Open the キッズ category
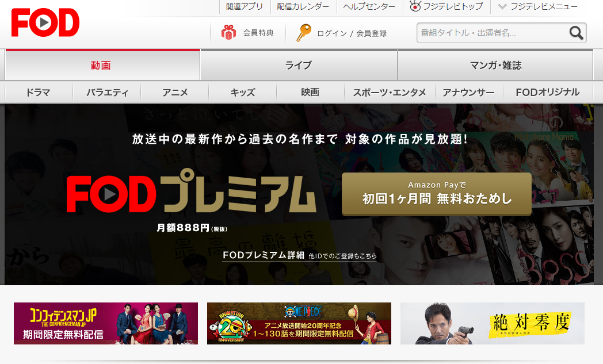Image resolution: width=603 pixels, height=364 pixels. (243, 92)
